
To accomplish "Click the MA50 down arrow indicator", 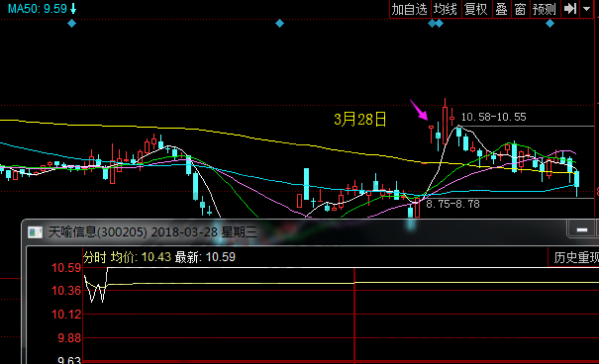I will (73, 9).
